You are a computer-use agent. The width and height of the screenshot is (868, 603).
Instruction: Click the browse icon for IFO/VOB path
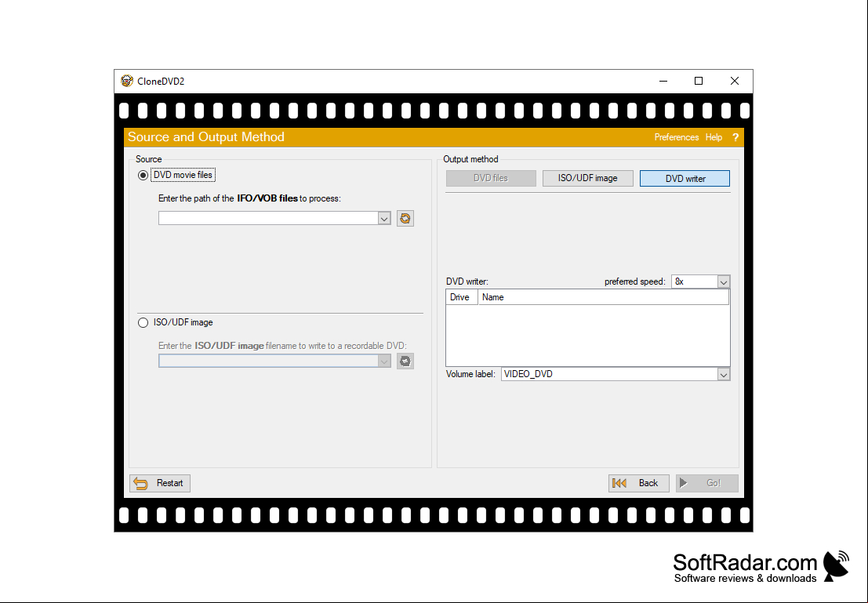click(x=405, y=218)
